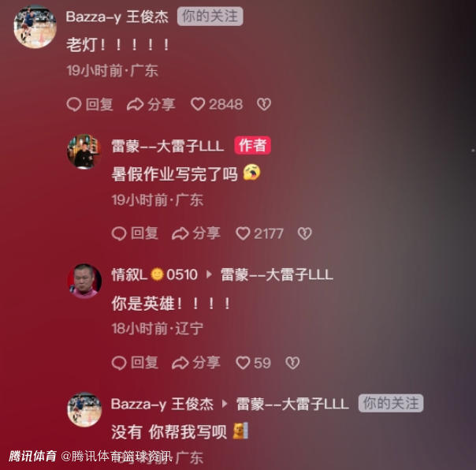Share the 你是英雄 comment
Image resolution: width=476 pixels, height=470 pixels.
[195, 363]
